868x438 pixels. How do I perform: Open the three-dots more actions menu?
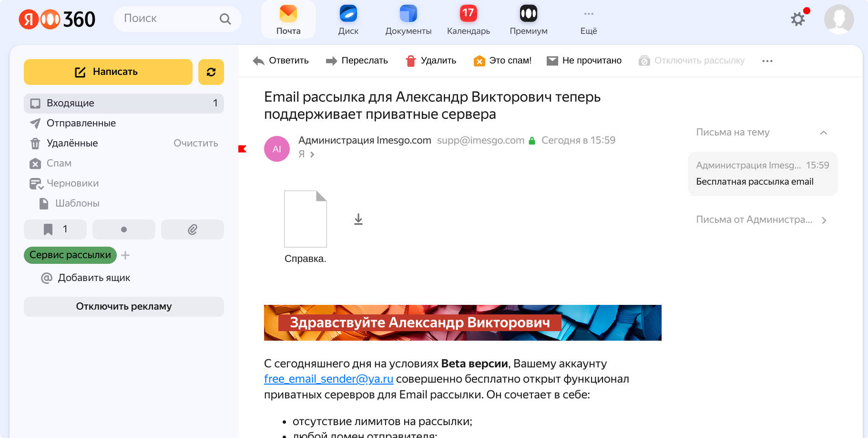(767, 61)
